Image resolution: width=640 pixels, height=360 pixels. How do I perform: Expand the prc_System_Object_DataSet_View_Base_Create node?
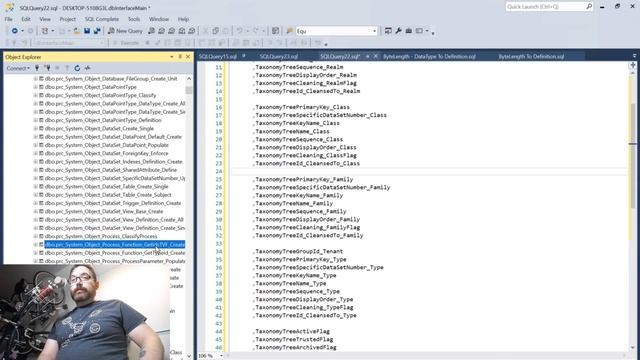[x=36, y=211]
